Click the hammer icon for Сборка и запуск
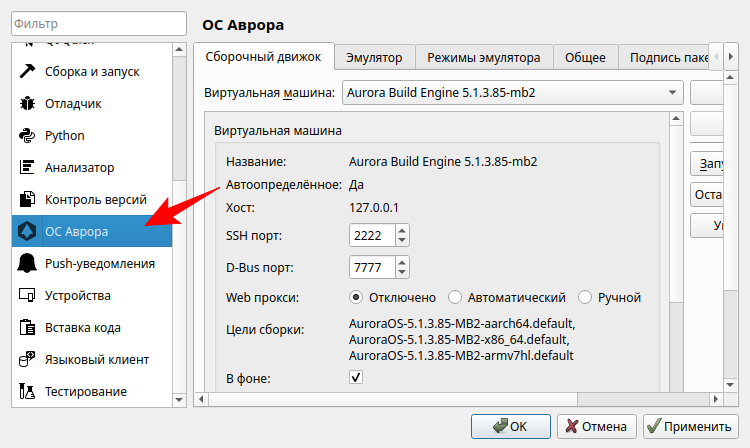 (x=27, y=71)
